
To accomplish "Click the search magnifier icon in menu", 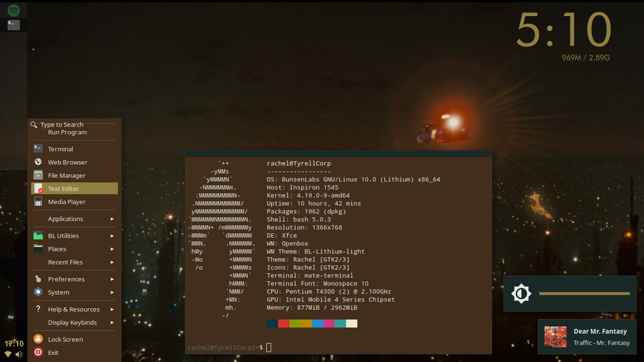I will (34, 125).
